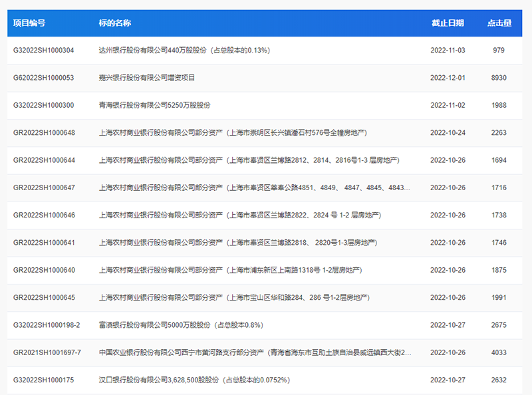This screenshot has height=395, width=532.
Task: Click the view count 1738
Action: (x=499, y=215)
